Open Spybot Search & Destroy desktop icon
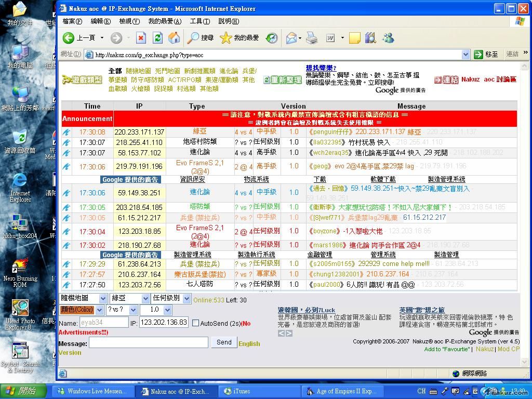 pyautogui.click(x=20, y=357)
